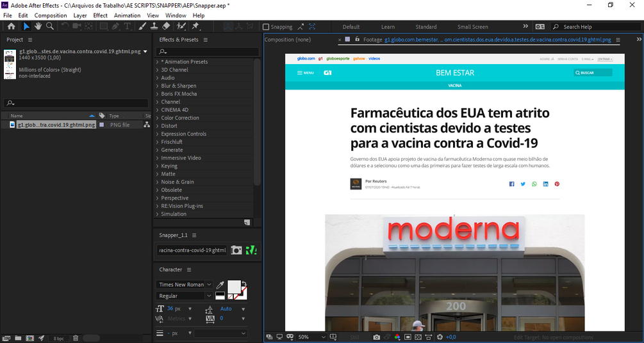Toggle the footage tab lock icon
The height and width of the screenshot is (343, 644).
pos(358,40)
